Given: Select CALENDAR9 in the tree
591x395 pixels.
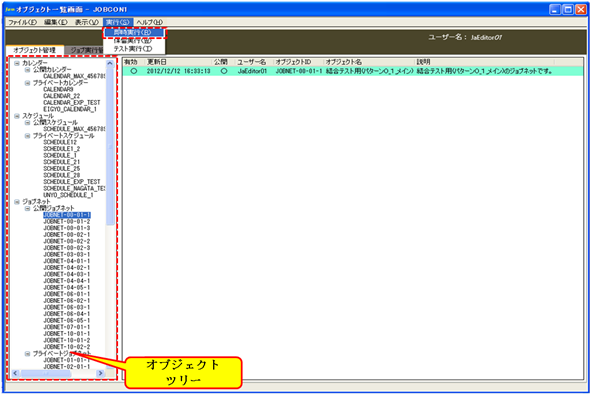Looking at the screenshot, I should 58,89.
